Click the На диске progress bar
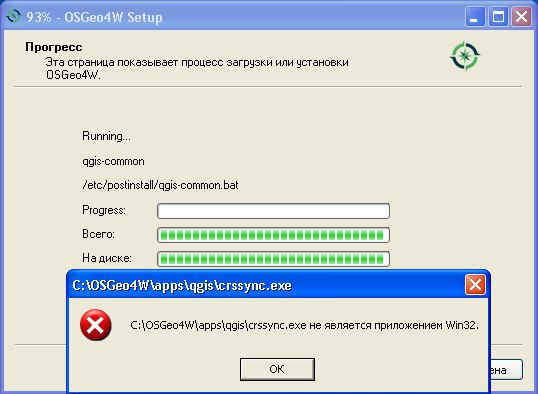The width and height of the screenshot is (538, 394). click(x=273, y=259)
